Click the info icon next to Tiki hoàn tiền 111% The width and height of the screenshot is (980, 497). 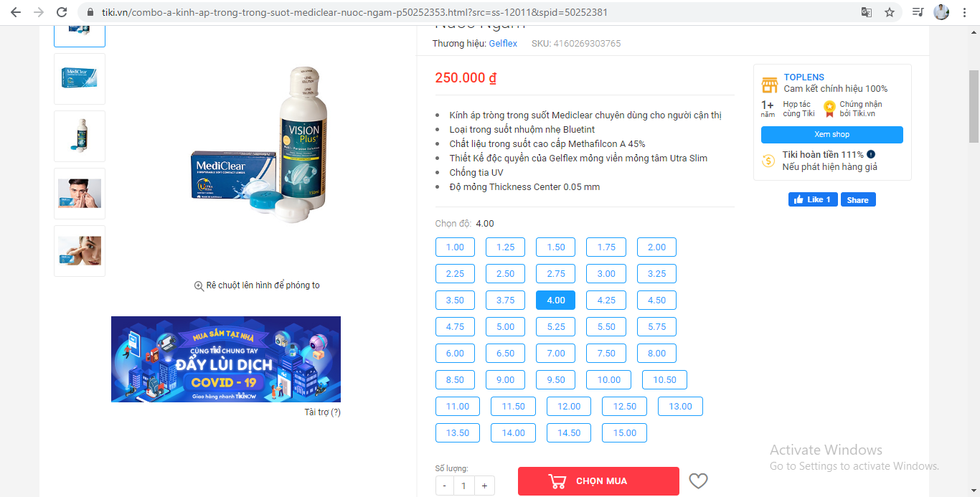871,154
